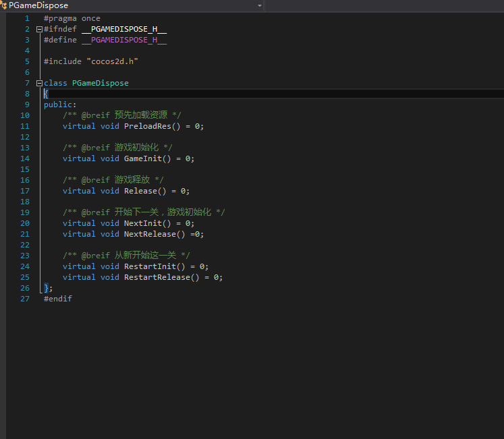Click the PGameDispose class name on line 7
The width and height of the screenshot is (504, 439).
[101, 83]
